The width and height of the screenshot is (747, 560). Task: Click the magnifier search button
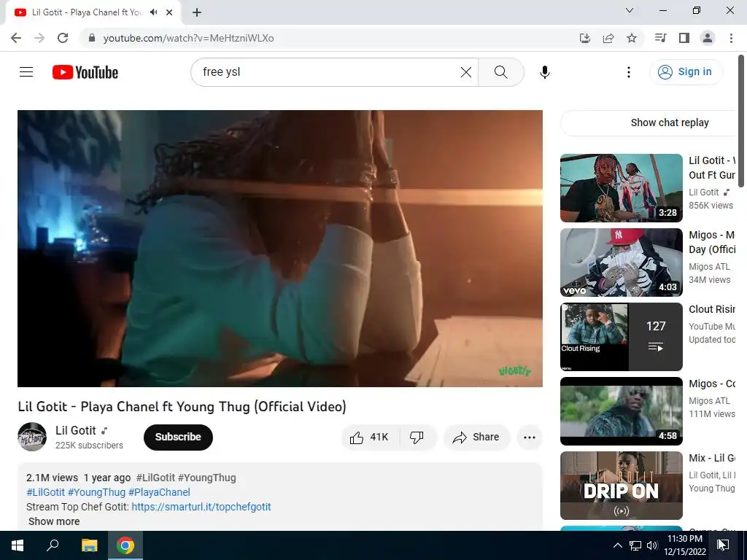(x=500, y=72)
